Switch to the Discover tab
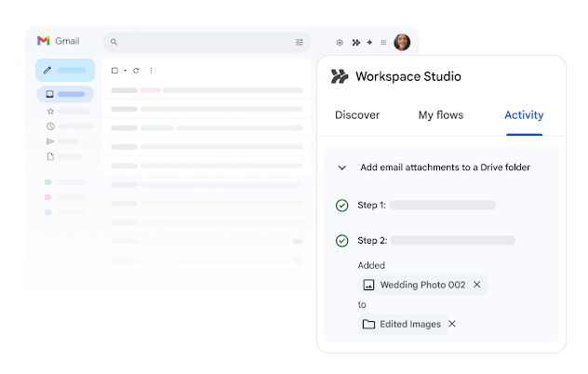Screen dimensions: 588x374 [357, 115]
